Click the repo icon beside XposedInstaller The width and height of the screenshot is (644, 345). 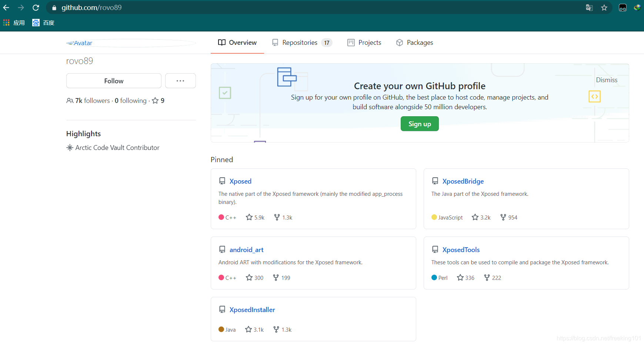click(x=222, y=309)
